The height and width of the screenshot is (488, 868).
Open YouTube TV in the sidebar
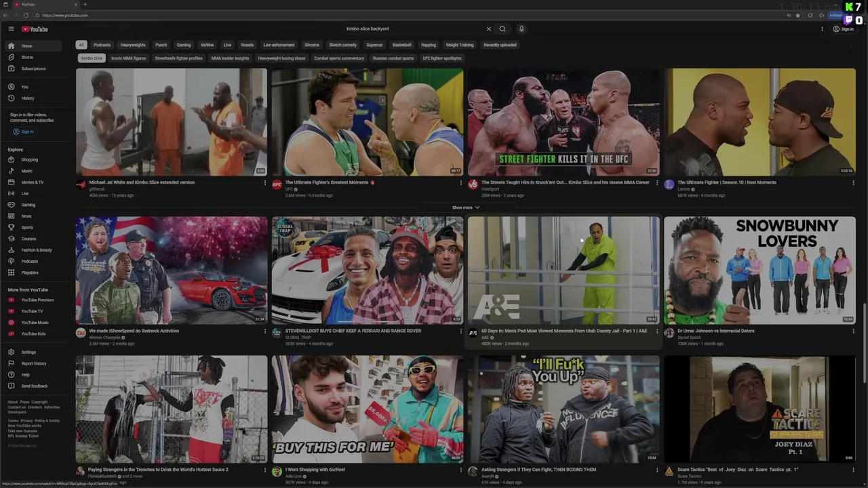(35, 311)
